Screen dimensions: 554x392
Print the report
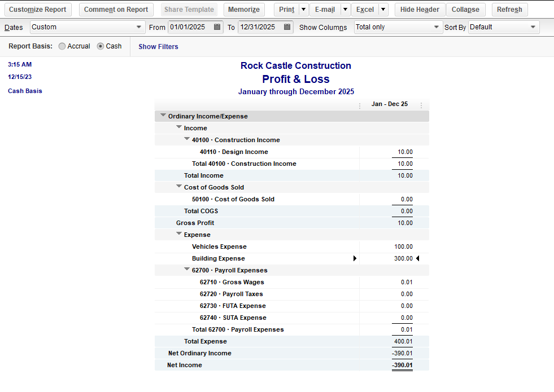point(286,10)
